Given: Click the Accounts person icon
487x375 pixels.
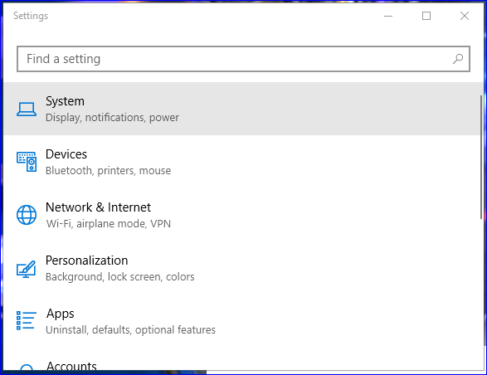Looking at the screenshot, I should (x=26, y=367).
